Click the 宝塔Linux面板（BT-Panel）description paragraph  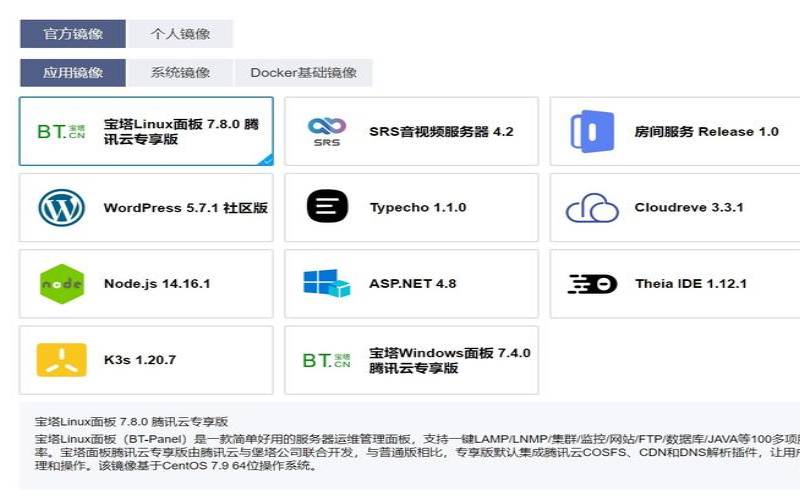pos(417,452)
